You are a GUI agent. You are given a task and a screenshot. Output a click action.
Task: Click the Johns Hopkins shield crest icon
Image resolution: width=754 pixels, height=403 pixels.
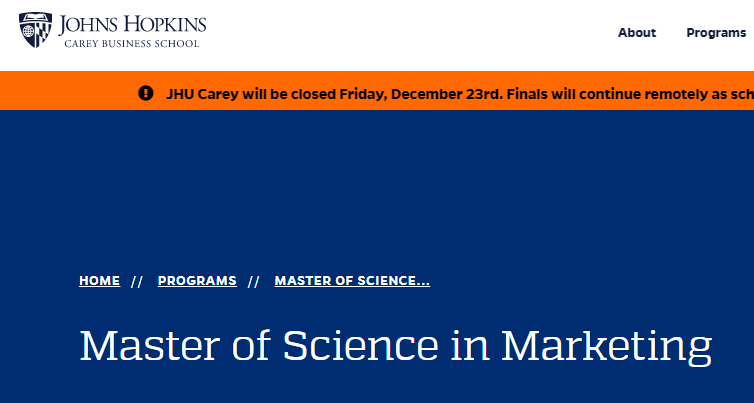click(35, 30)
